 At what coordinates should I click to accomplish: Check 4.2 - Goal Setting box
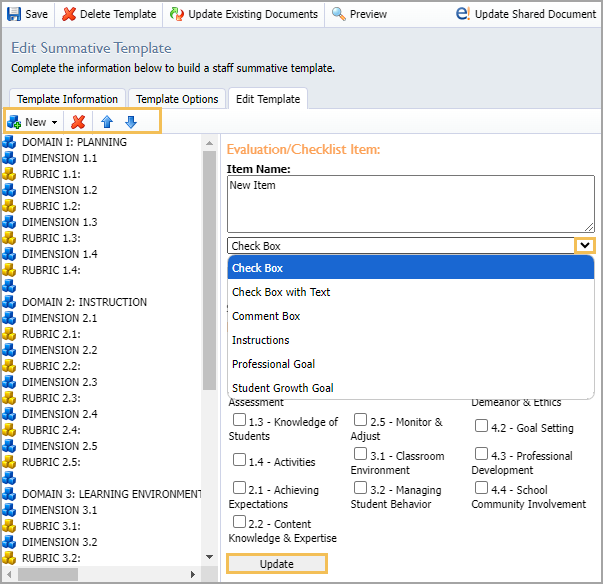[481, 426]
